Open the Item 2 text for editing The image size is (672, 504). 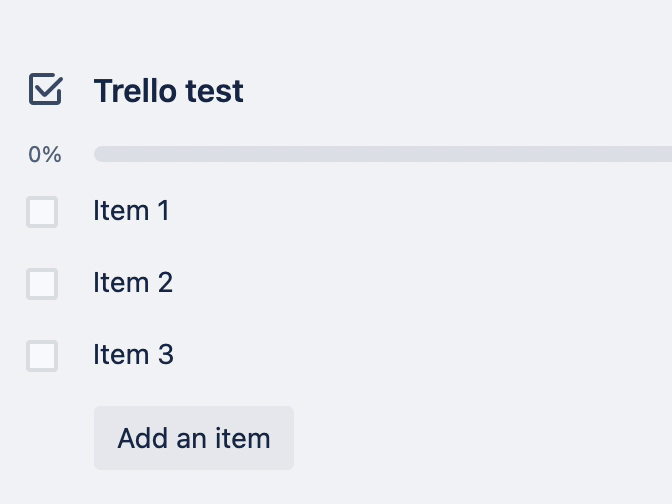coord(133,282)
